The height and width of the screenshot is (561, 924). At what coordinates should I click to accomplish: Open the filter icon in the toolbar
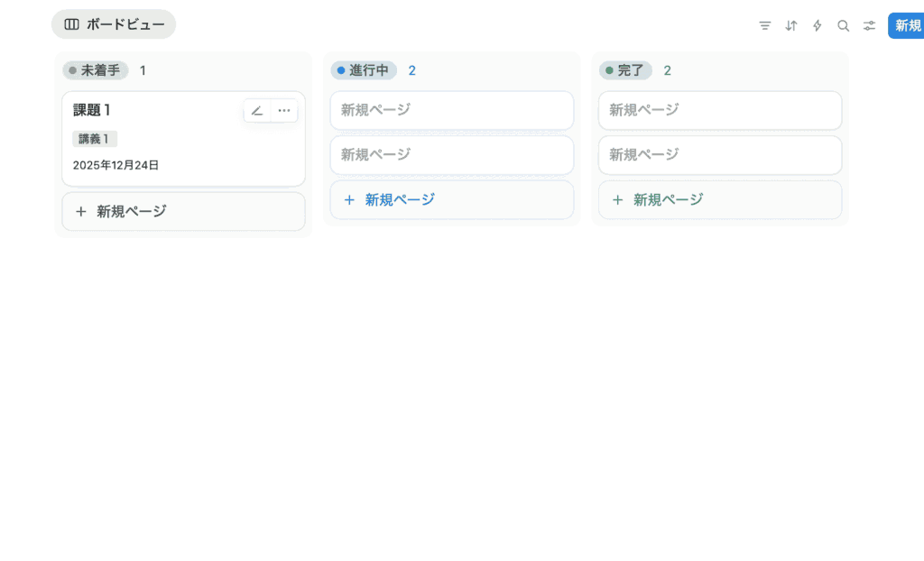[x=764, y=26]
